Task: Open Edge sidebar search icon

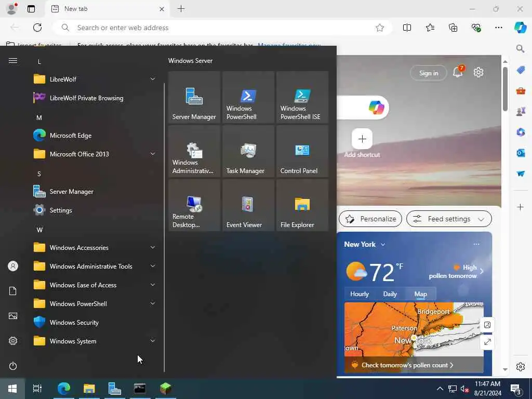Action: (521, 49)
